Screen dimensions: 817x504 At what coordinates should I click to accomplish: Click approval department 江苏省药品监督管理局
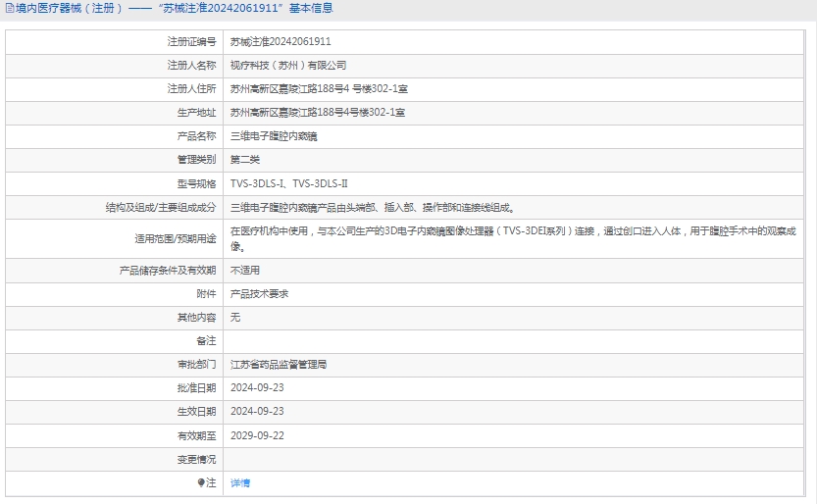click(279, 364)
